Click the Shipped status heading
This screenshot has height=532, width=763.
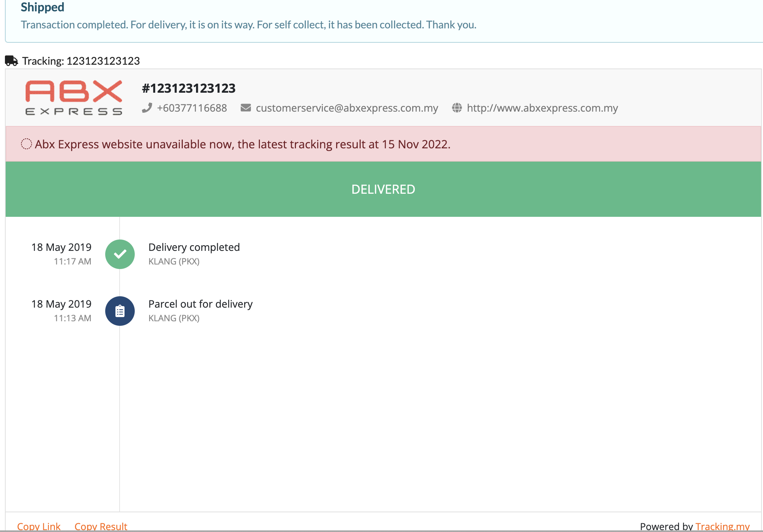[42, 7]
